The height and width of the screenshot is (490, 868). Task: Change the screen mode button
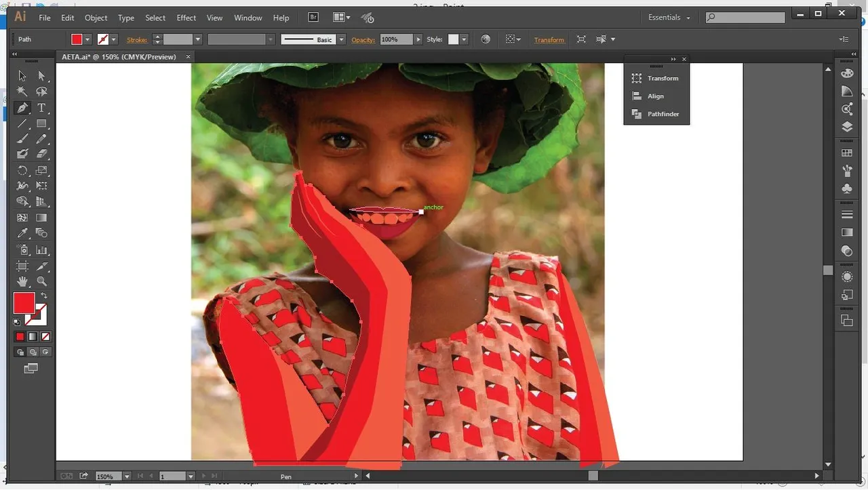coord(31,369)
